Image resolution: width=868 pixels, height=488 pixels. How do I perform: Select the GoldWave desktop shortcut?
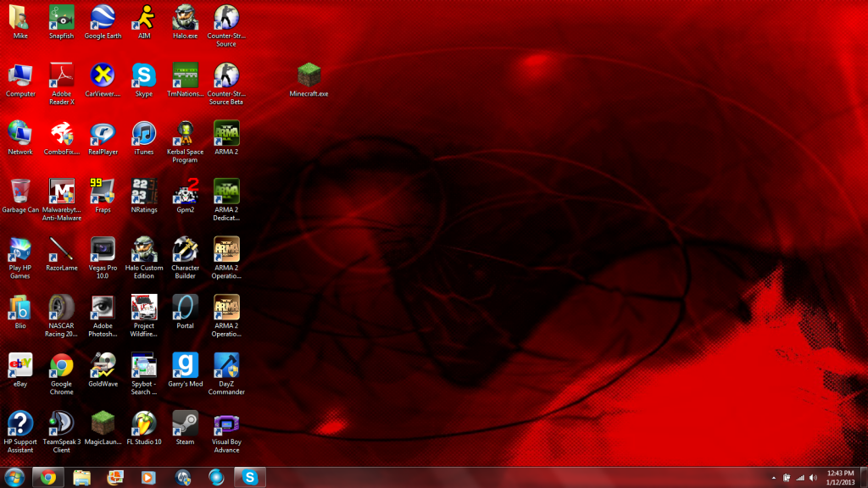click(103, 371)
